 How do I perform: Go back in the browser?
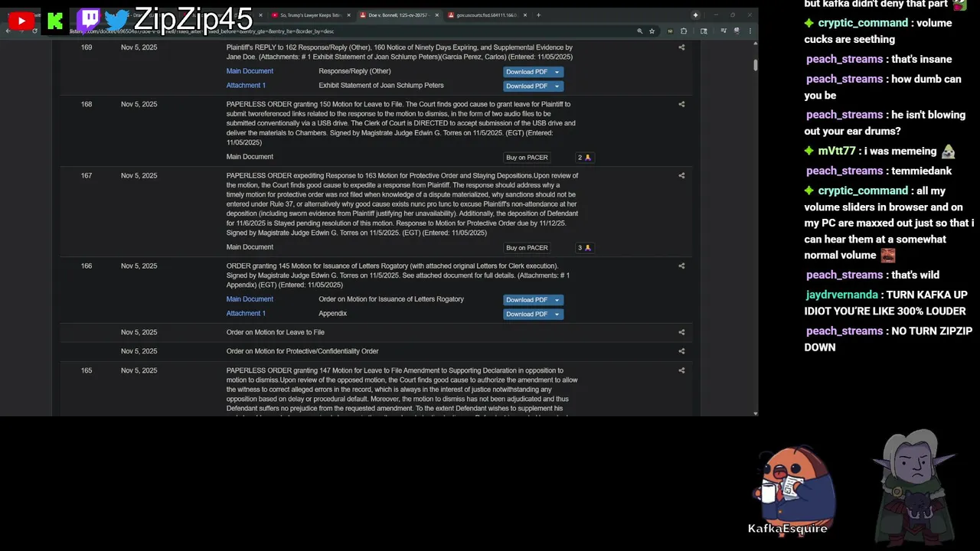pos(8,31)
